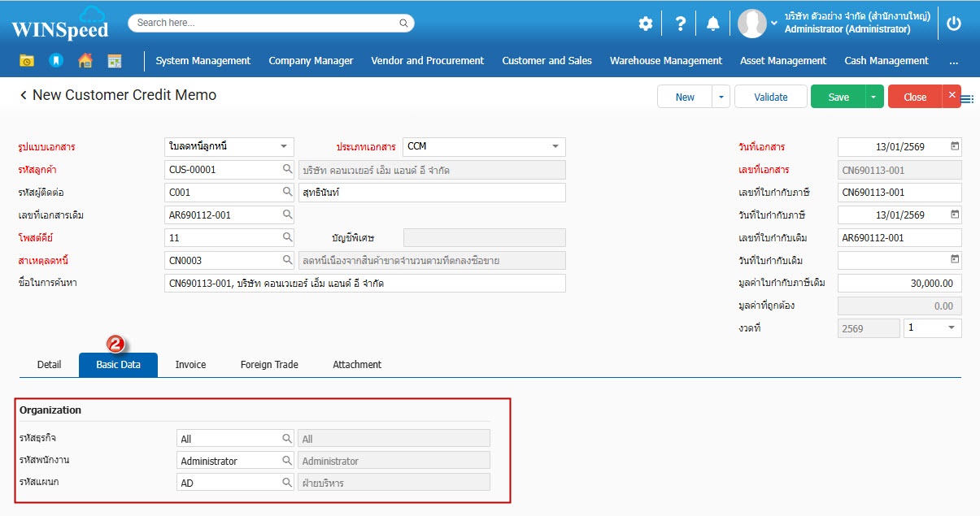Screen dimensions: 980x516
Task: Click the list menu icon beside Close
Action: [968, 99]
